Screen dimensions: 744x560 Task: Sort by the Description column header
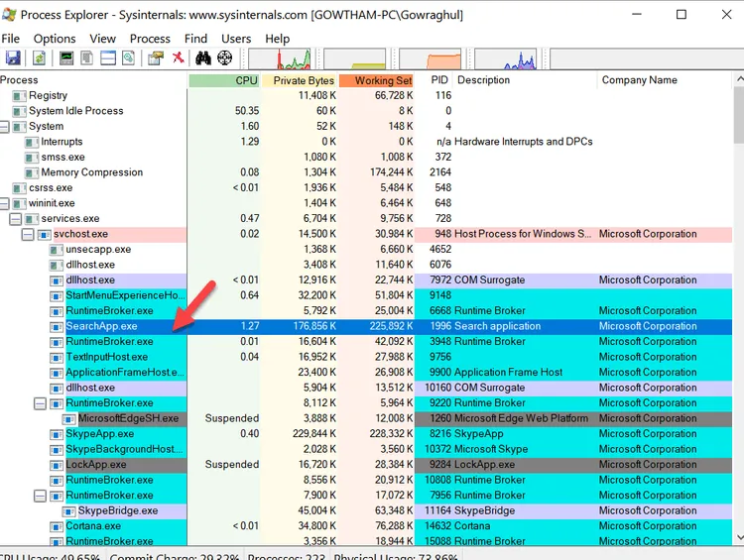point(525,80)
